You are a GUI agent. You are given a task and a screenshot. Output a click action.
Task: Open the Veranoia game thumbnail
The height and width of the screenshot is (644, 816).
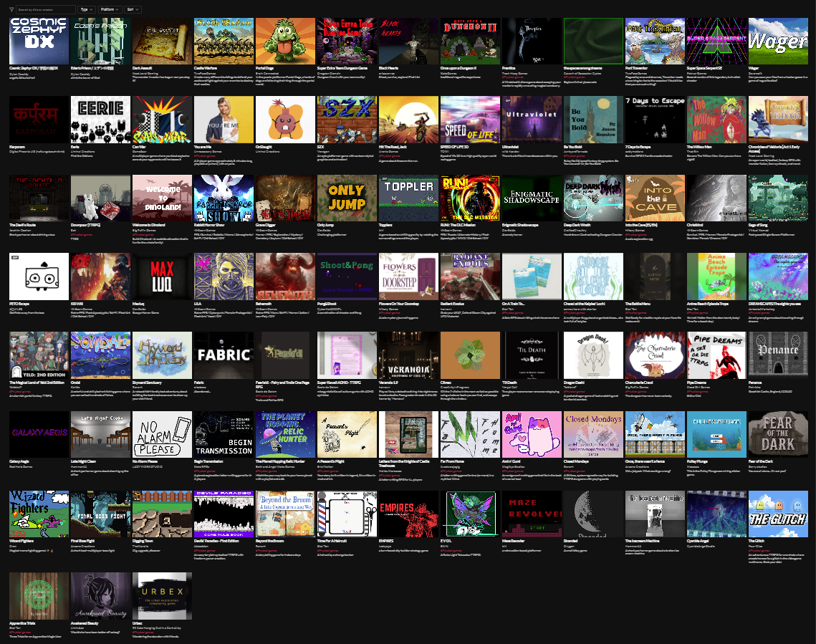(408, 355)
